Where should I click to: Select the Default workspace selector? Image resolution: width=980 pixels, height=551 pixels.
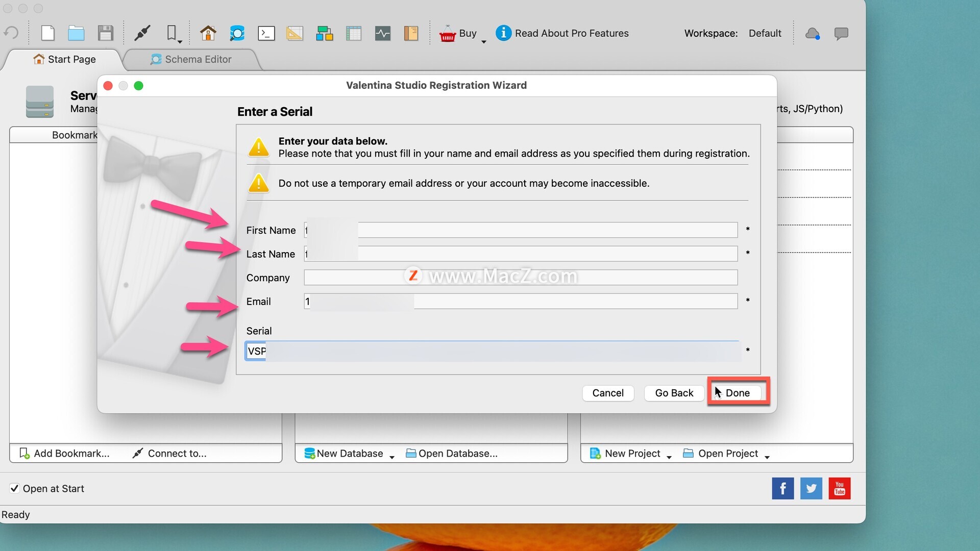765,33
